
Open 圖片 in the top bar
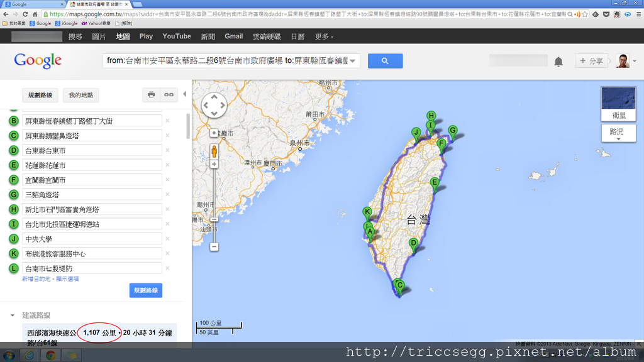(99, 36)
